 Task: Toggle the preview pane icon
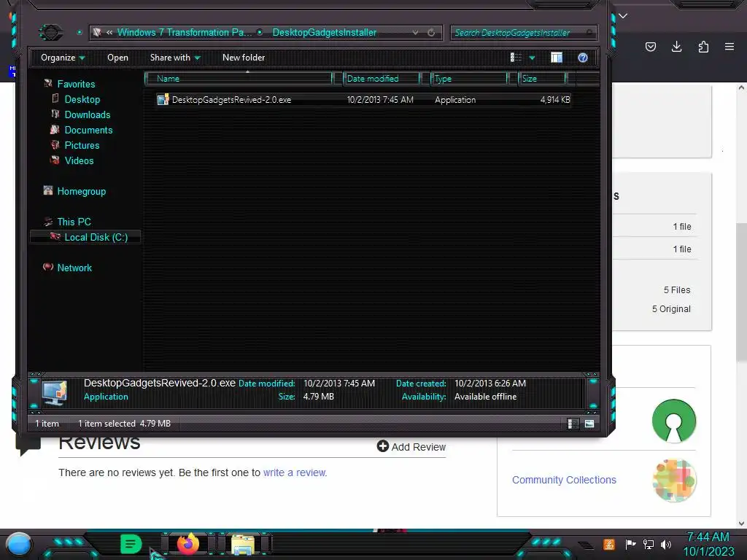coord(557,58)
